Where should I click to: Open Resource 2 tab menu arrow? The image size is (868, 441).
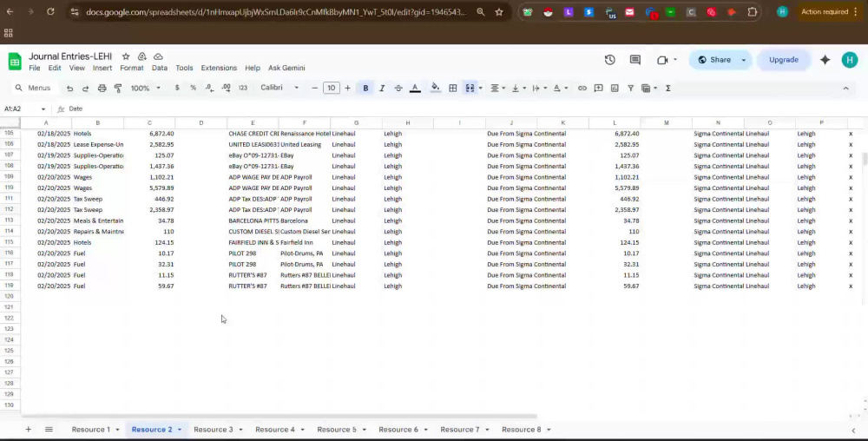180,430
